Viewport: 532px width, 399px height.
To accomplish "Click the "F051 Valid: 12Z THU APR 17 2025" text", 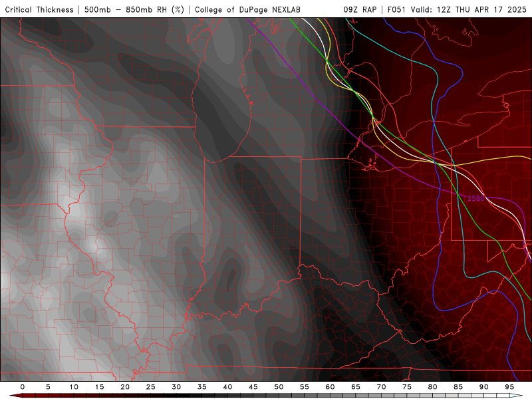I will pyautogui.click(x=457, y=9).
